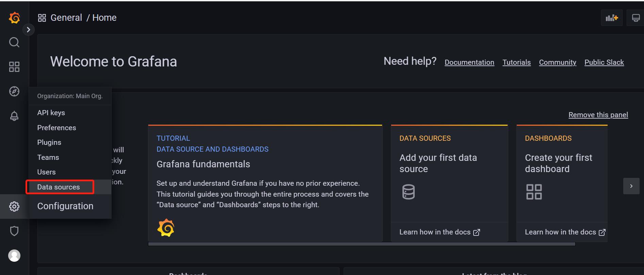Screen dimensions: 644x275
Task: Open the Public Slack link
Action: point(604,62)
